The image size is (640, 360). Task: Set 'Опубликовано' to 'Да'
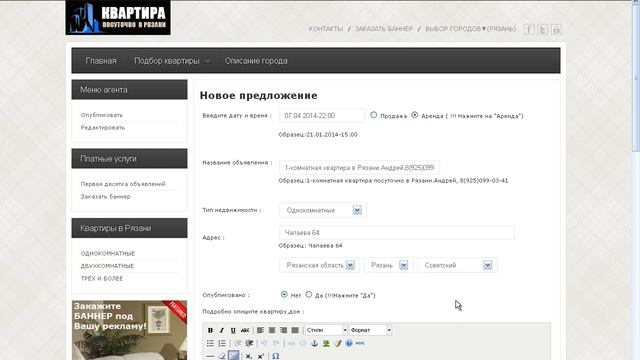(309, 294)
